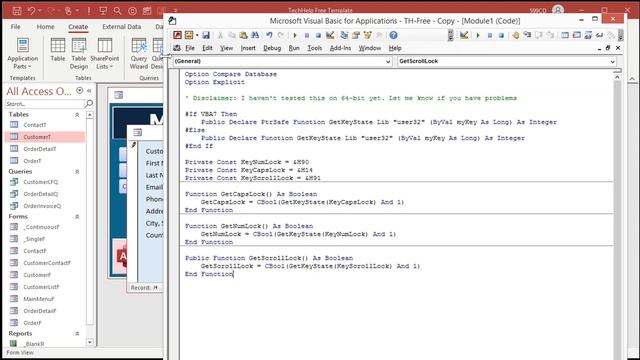Switch to the Access Home ribbon tab

click(45, 27)
